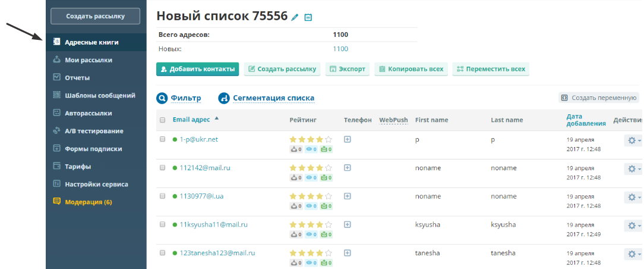The image size is (644, 269).
Task: Click the Рейтинг column header
Action: click(x=303, y=120)
